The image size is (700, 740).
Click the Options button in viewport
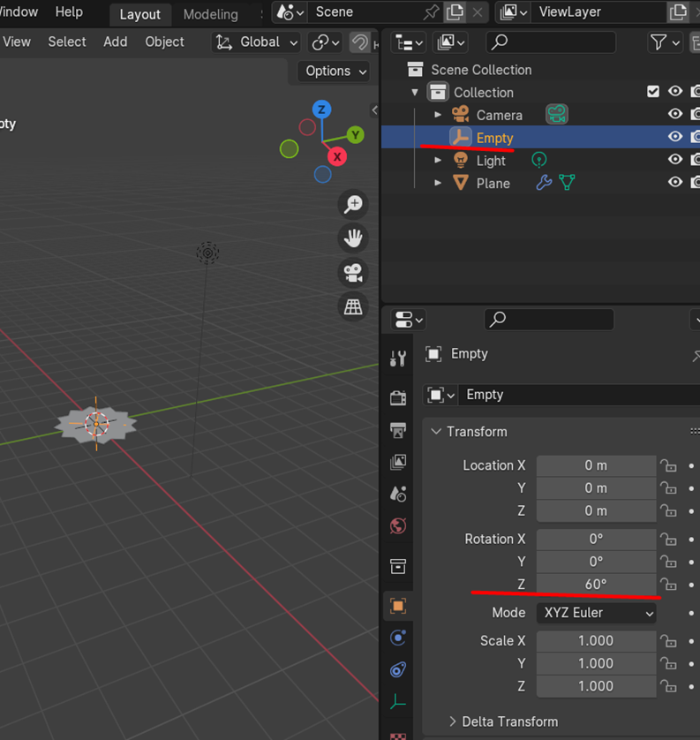click(x=335, y=71)
